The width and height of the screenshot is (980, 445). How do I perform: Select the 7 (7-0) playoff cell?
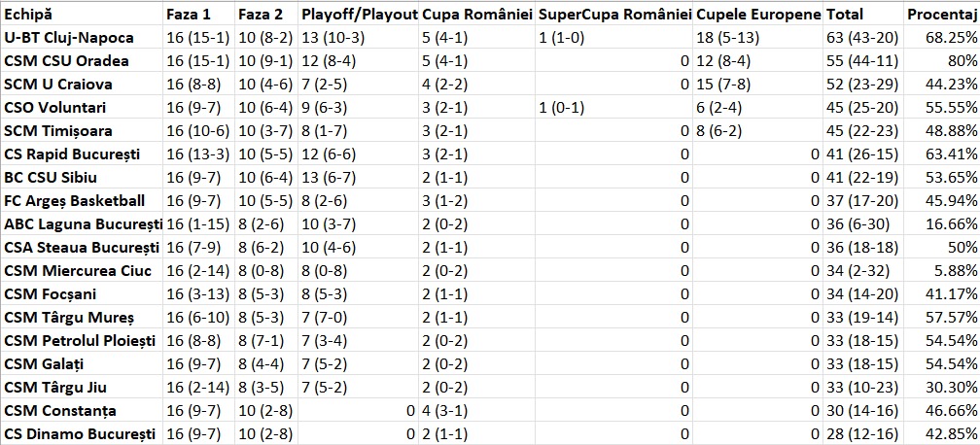359,318
